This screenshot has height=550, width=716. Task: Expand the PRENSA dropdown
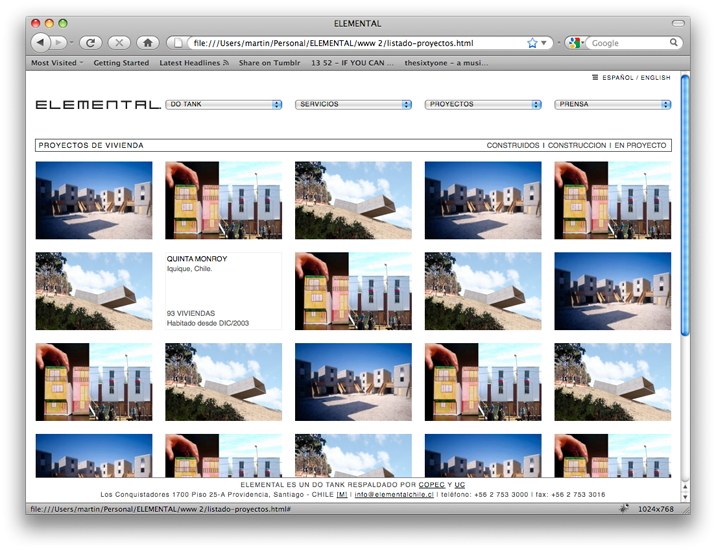[613, 105]
